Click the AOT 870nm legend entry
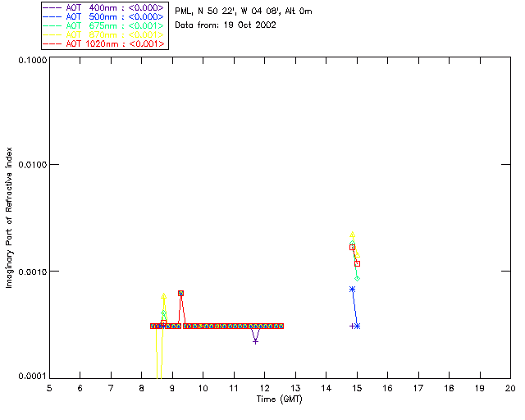 coord(103,34)
